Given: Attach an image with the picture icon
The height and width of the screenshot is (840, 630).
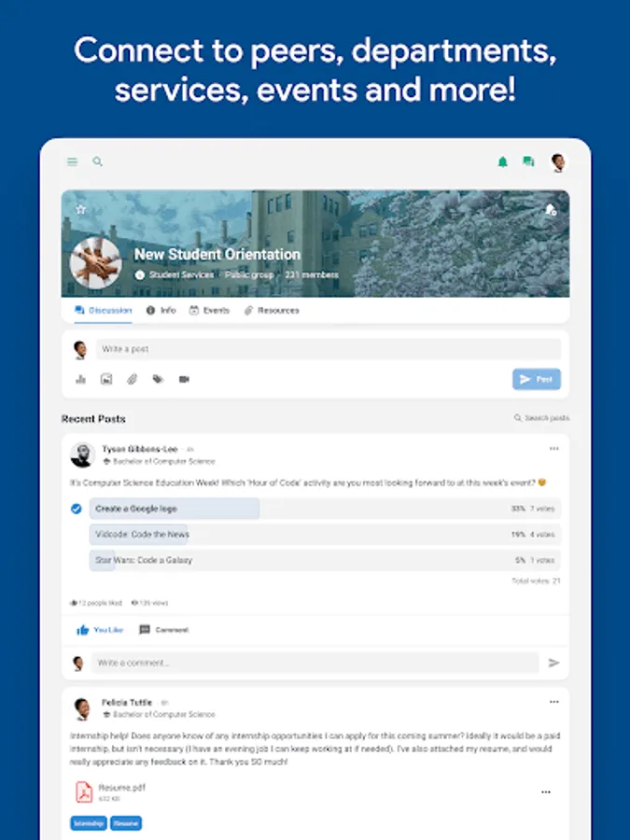Looking at the screenshot, I should (x=106, y=379).
